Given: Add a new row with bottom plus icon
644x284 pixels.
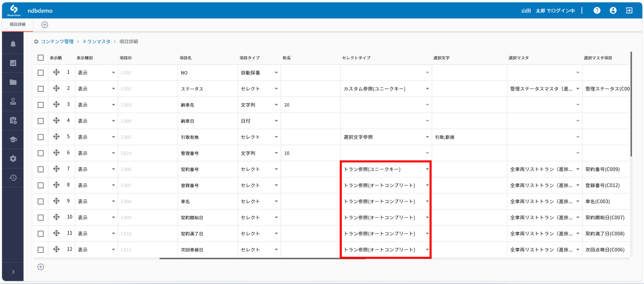Looking at the screenshot, I should coord(41,267).
